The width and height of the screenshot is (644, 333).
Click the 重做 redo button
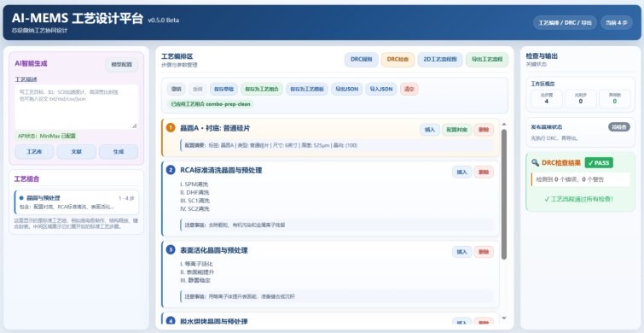[198, 89]
